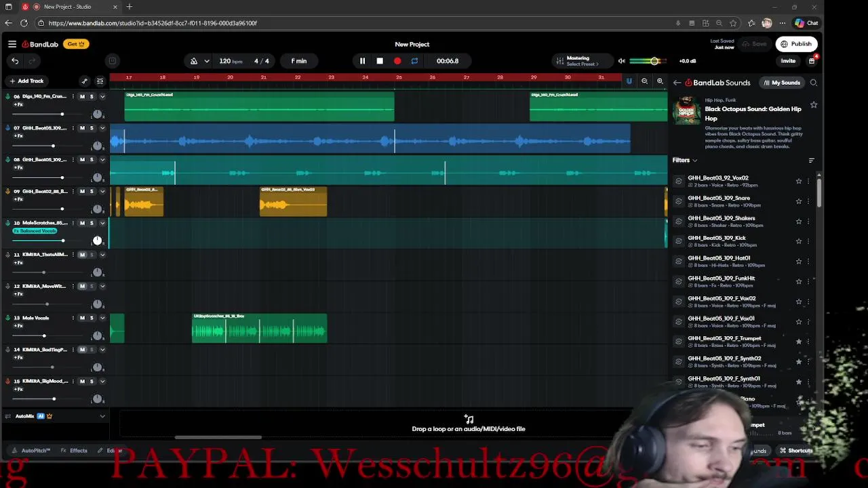Change the 120 bpm tempo value
Viewport: 868px width, 488px height.
point(231,61)
